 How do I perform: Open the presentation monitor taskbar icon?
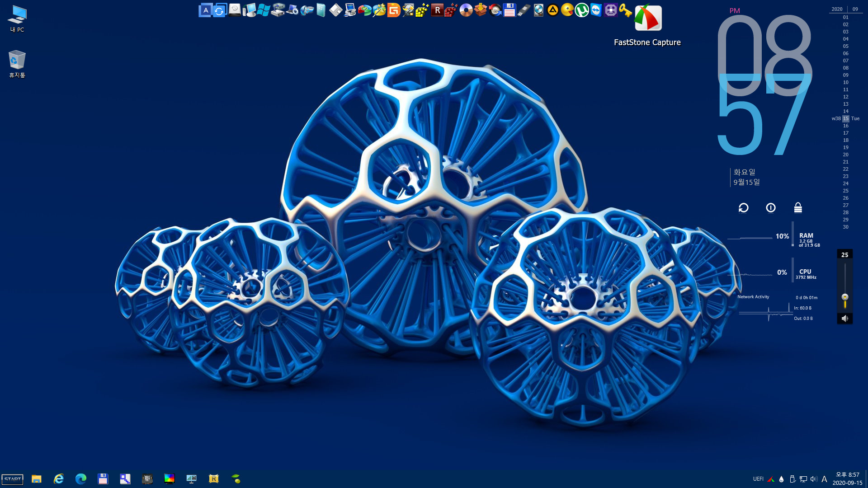pos(192,479)
